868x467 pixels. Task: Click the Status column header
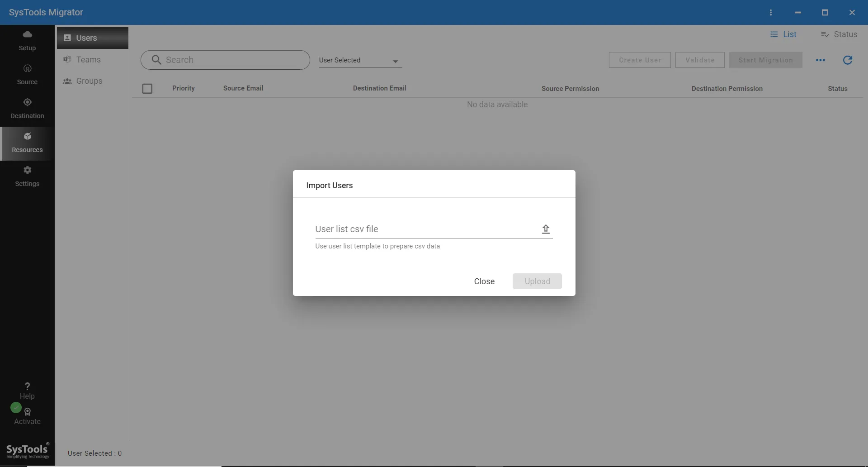(x=838, y=89)
